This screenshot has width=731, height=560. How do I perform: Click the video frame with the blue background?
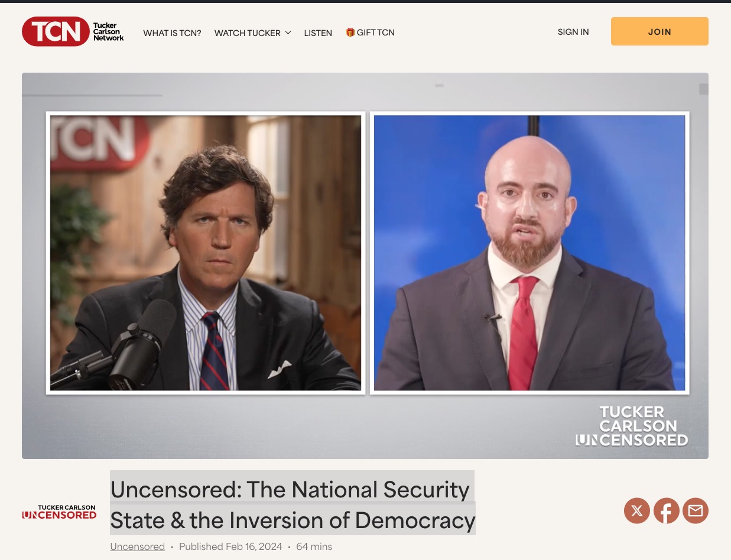(x=529, y=253)
